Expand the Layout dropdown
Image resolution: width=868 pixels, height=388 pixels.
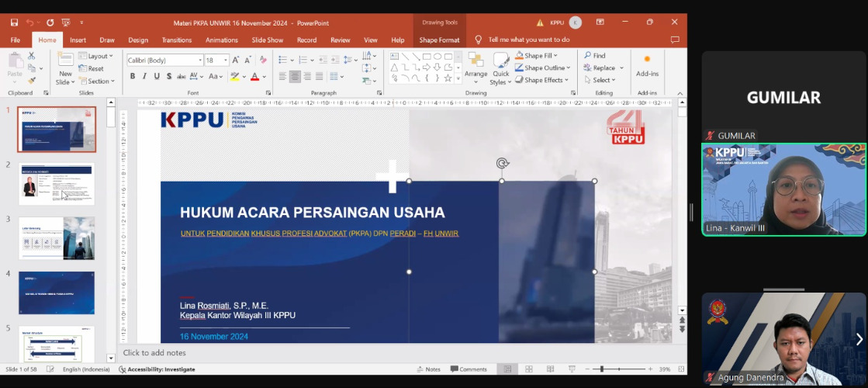(95, 56)
